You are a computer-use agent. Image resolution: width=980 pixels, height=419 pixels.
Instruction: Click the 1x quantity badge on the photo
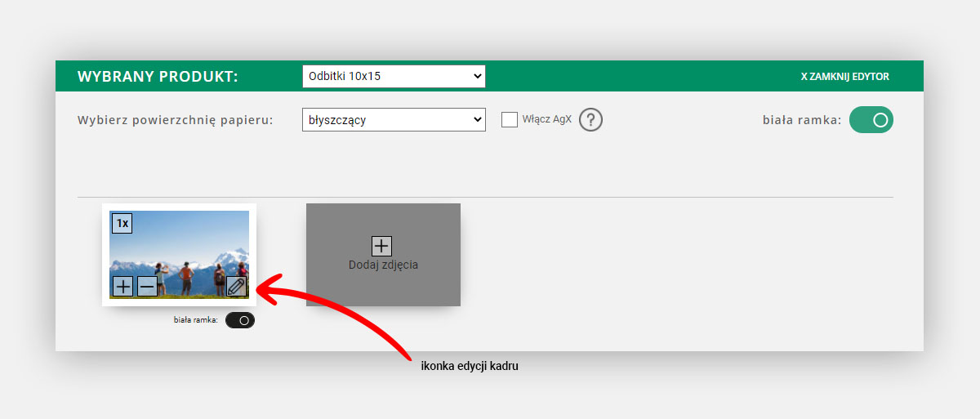tap(122, 223)
